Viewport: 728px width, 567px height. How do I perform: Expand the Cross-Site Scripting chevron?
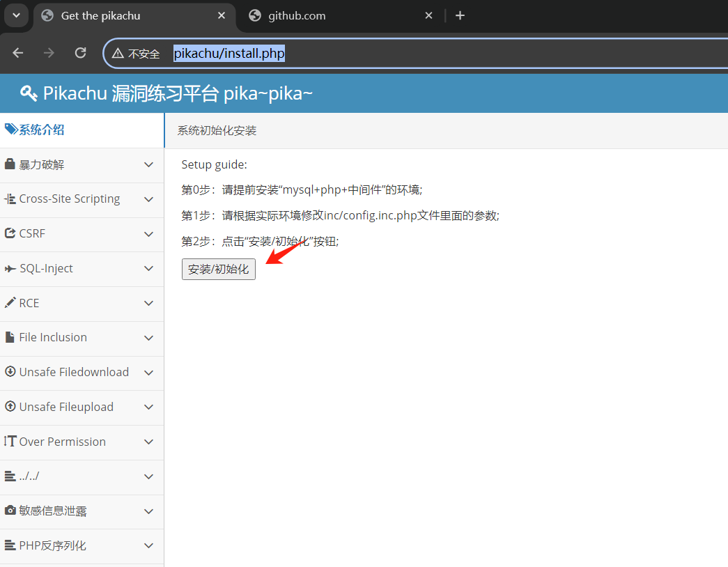[x=148, y=199]
